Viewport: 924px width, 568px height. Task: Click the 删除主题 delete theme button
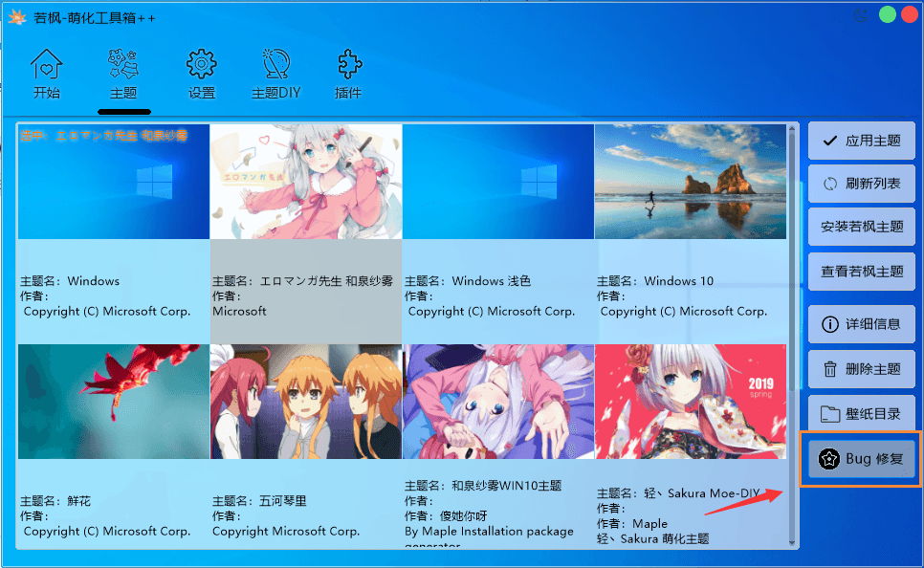(862, 369)
